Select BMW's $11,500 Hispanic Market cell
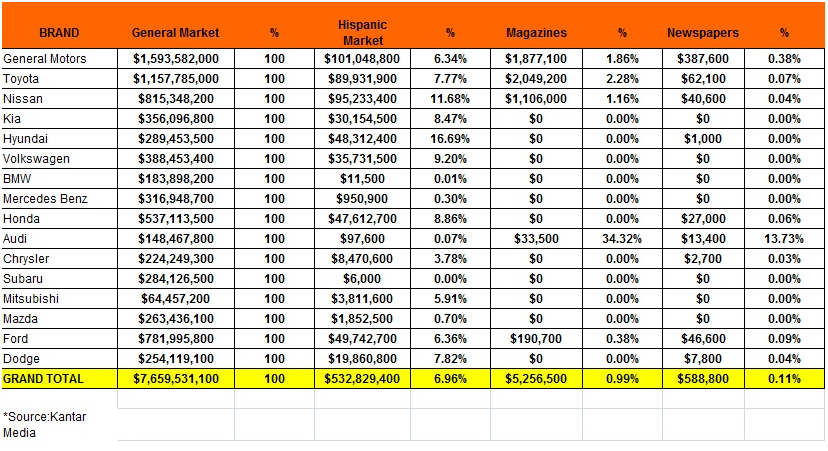This screenshot has height=451, width=828. point(362,179)
